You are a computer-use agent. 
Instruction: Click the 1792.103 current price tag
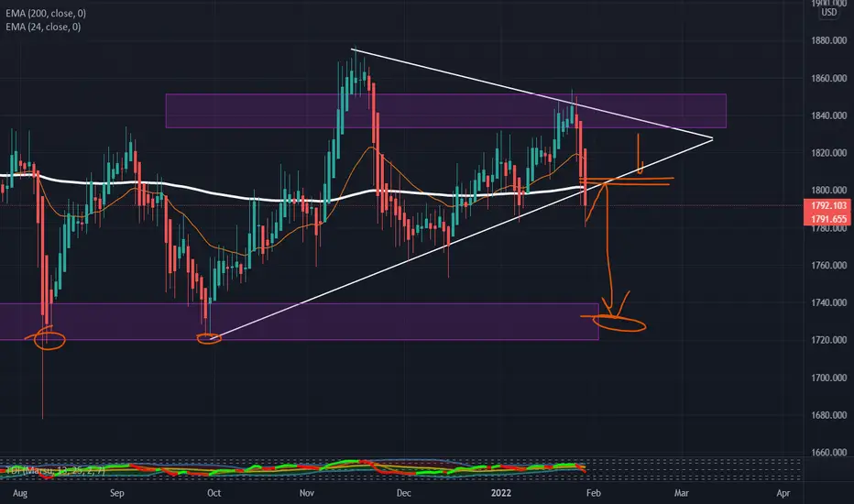pos(827,205)
